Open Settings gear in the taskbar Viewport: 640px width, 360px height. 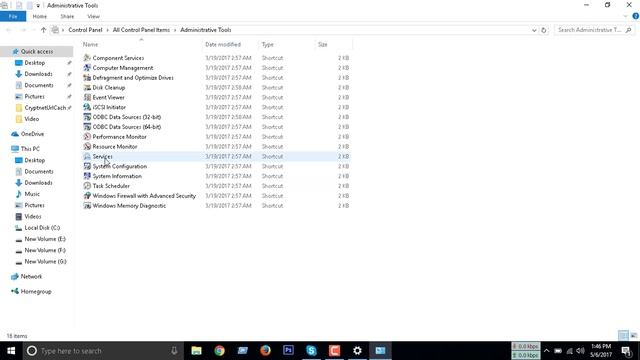coord(357,351)
